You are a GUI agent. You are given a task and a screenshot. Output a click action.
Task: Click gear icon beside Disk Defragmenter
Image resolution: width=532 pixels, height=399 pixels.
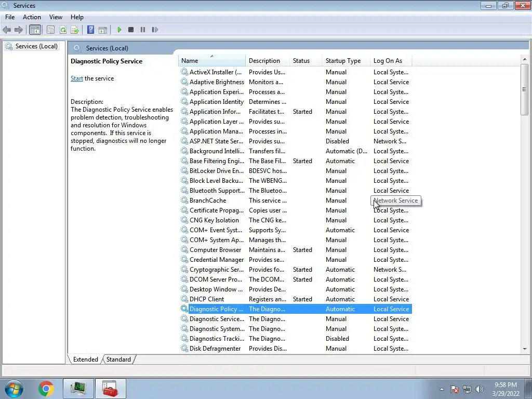pyautogui.click(x=184, y=348)
